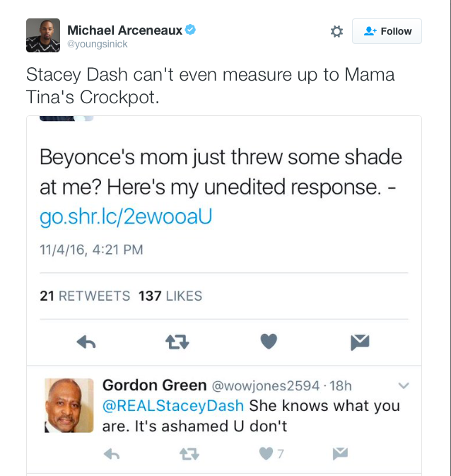Viewport: 451px width, 476px height.
Task: Retweet the quoted Stacey Dash tweet
Action: click(177, 342)
